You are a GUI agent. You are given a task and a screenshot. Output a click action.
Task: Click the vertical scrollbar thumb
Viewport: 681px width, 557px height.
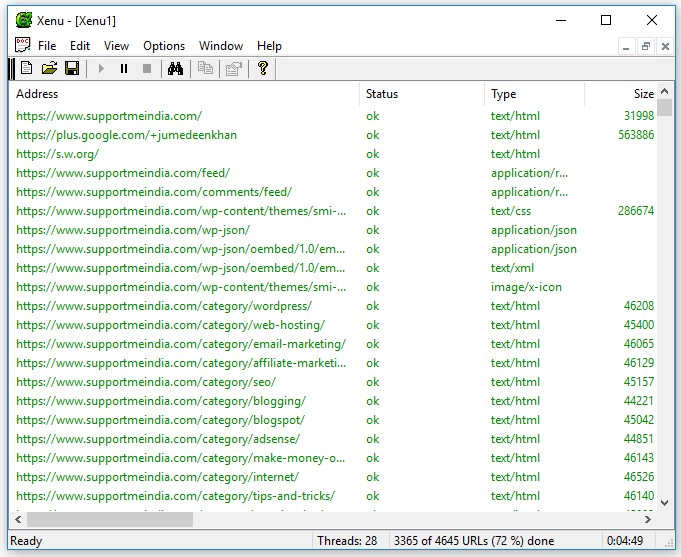pos(664,108)
